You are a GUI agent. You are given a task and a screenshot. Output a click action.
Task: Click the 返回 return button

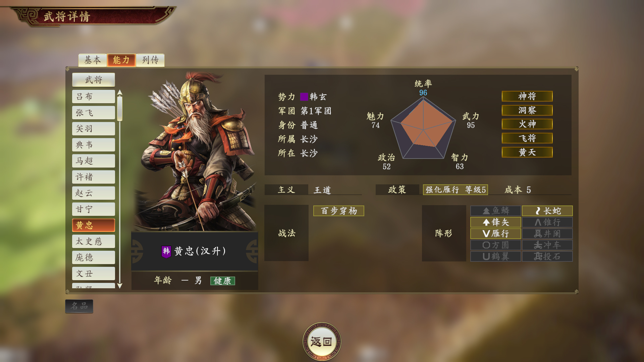(322, 342)
